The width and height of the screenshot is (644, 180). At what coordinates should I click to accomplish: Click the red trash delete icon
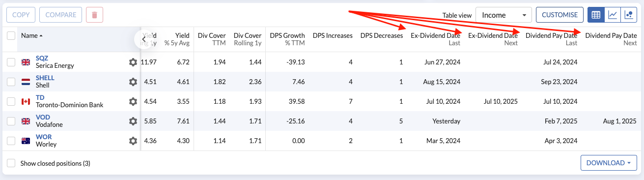coord(94,15)
